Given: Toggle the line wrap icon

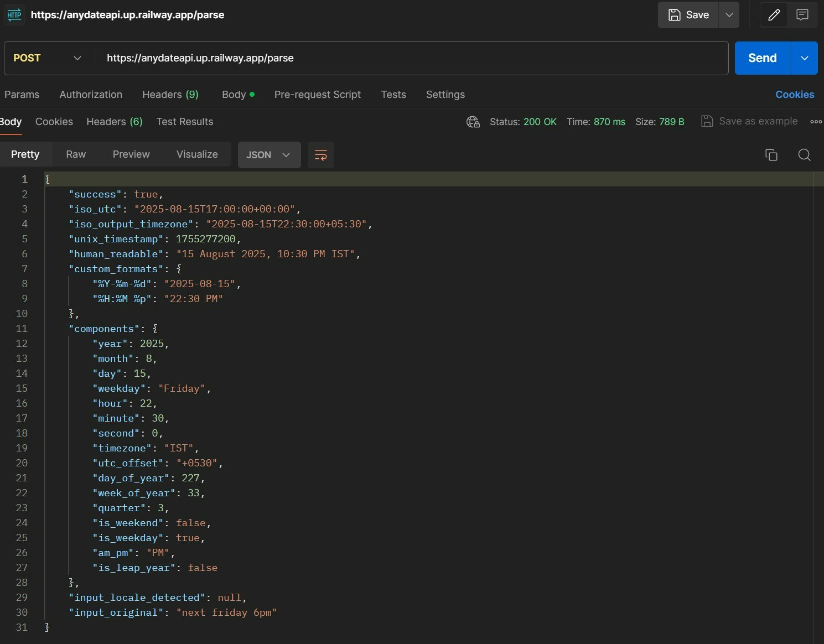Looking at the screenshot, I should [x=321, y=155].
